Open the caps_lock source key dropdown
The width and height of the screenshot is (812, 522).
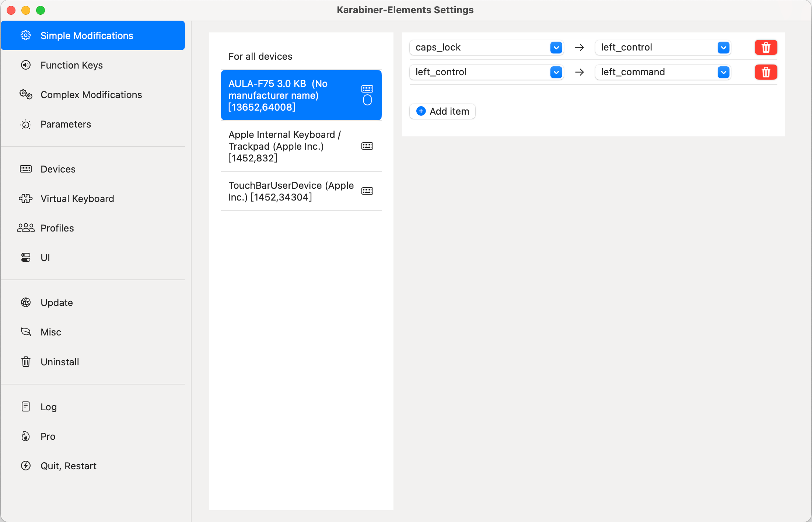[486, 47]
